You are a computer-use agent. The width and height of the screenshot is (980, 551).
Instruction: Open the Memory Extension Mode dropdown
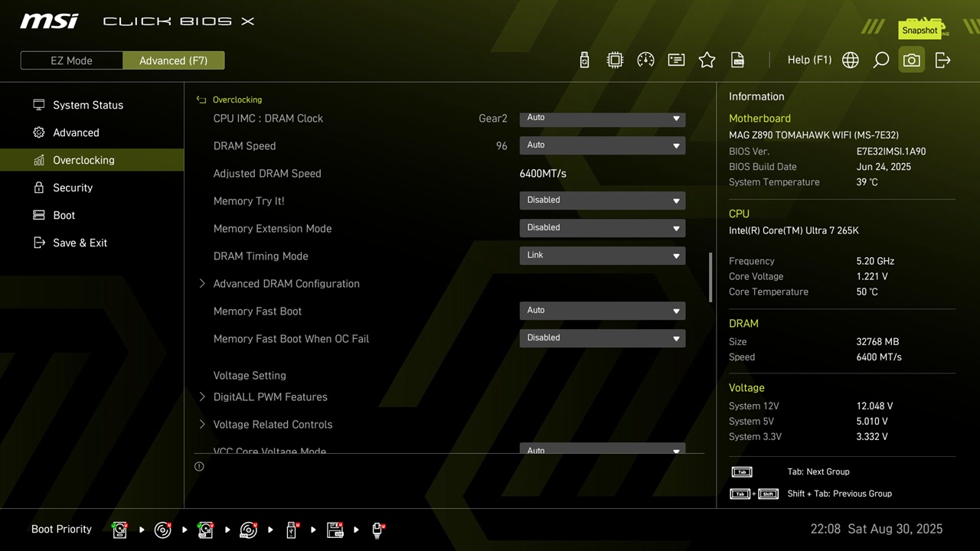coord(603,228)
